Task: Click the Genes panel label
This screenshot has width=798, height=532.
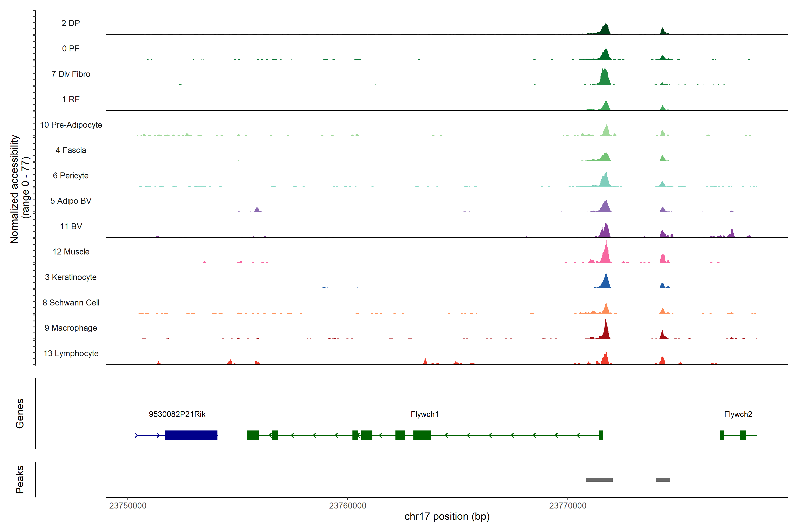Action: tap(20, 414)
